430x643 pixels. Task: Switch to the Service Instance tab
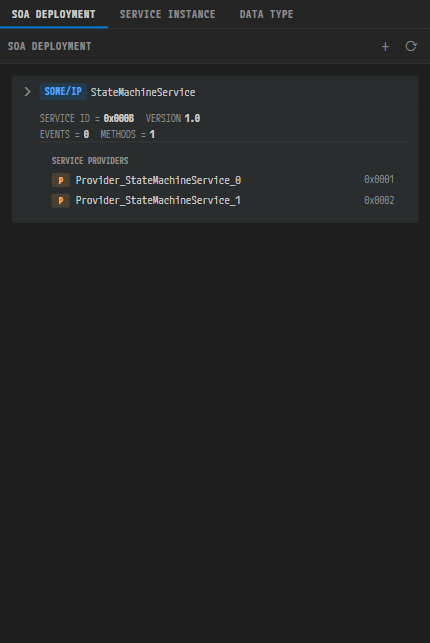pos(167,14)
